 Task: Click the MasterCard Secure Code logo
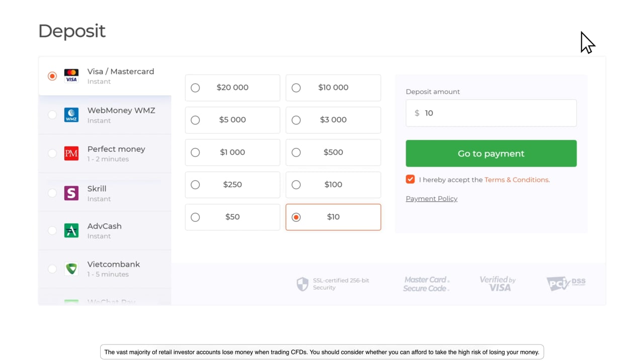pyautogui.click(x=426, y=284)
